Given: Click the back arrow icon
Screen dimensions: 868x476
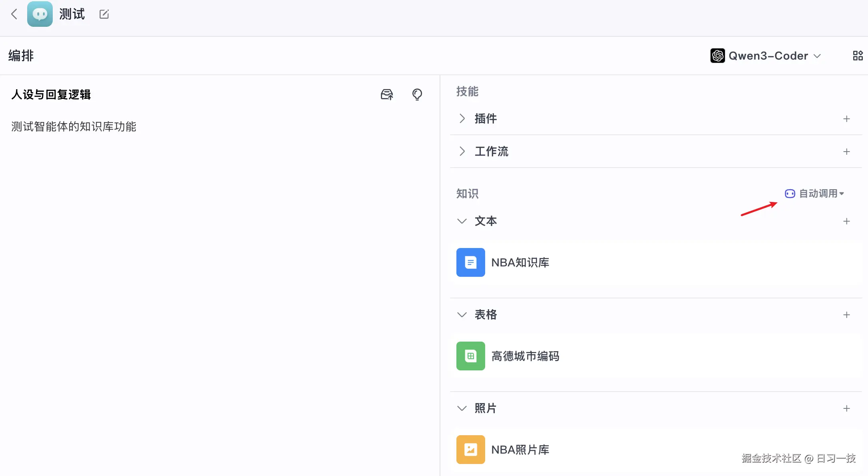Looking at the screenshot, I should (x=14, y=14).
